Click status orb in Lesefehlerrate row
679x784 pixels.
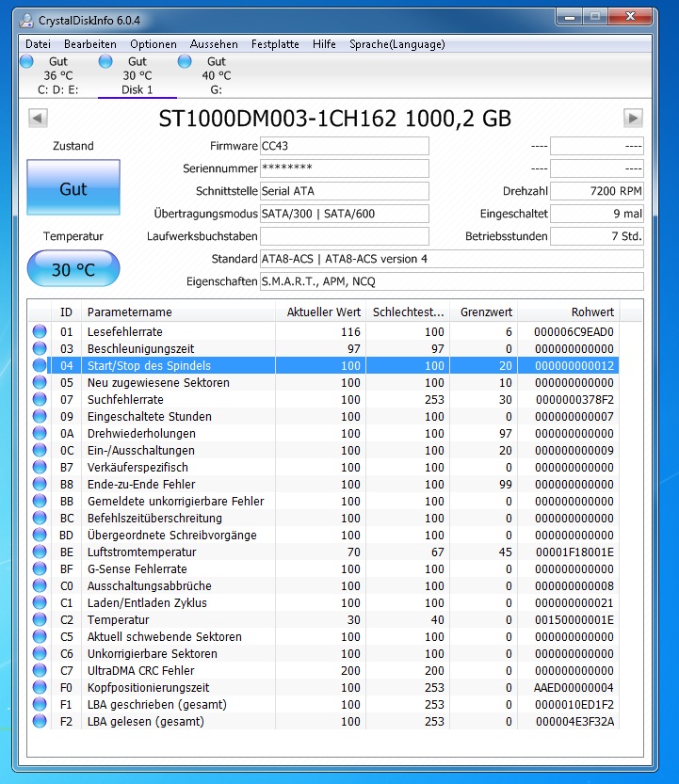pyautogui.click(x=40, y=331)
